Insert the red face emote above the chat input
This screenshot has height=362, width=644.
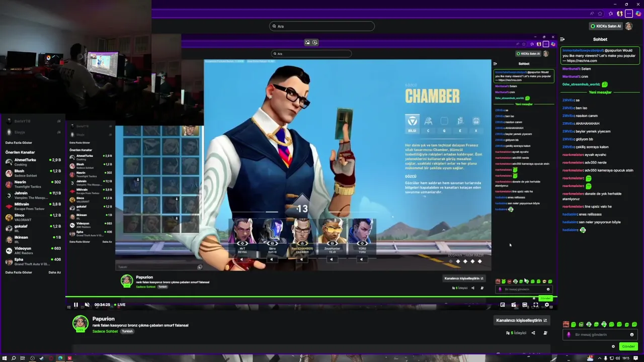point(566,324)
